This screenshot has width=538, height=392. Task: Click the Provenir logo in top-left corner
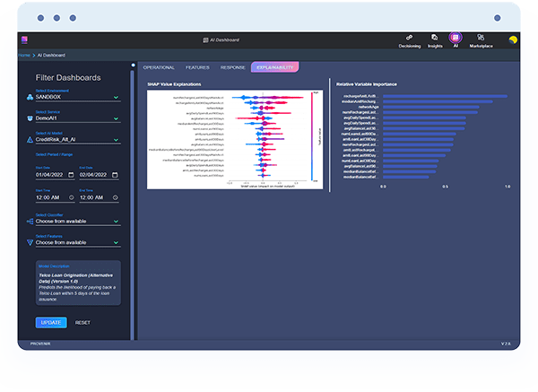[x=24, y=39]
